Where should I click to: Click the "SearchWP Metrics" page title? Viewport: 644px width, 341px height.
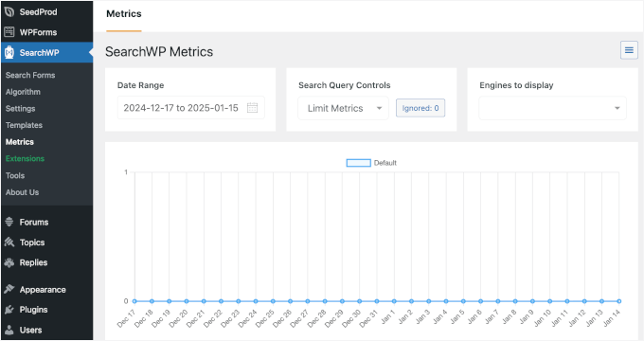(x=159, y=52)
